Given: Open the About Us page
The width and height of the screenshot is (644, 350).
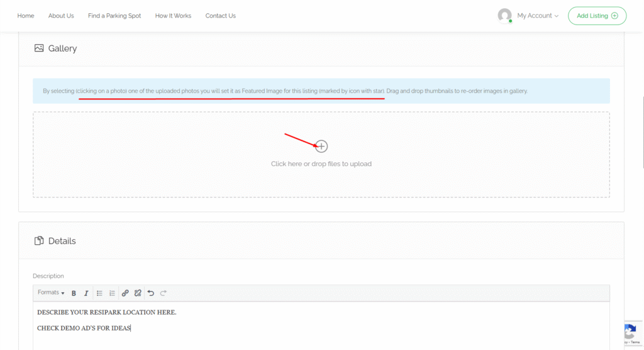Looking at the screenshot, I should click(x=61, y=16).
